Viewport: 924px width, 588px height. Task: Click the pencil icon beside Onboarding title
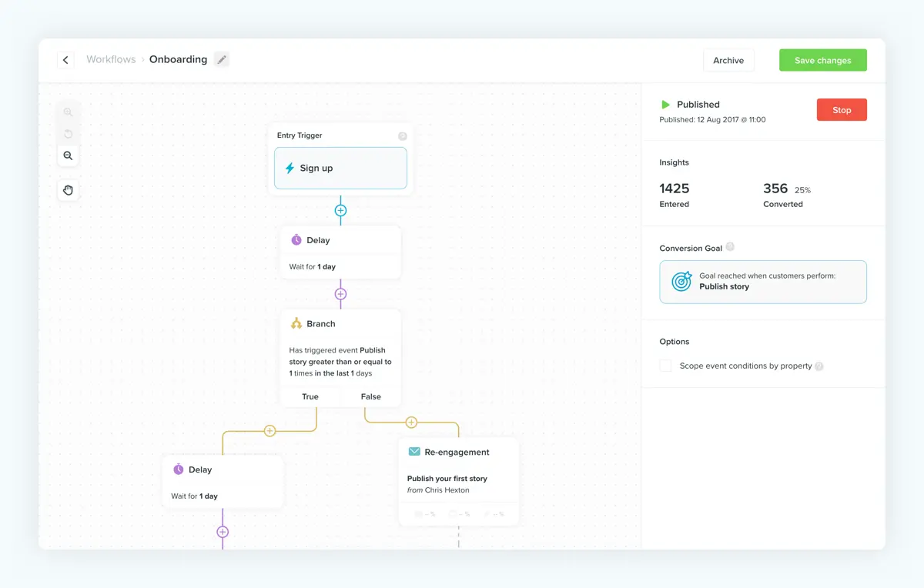(x=222, y=59)
